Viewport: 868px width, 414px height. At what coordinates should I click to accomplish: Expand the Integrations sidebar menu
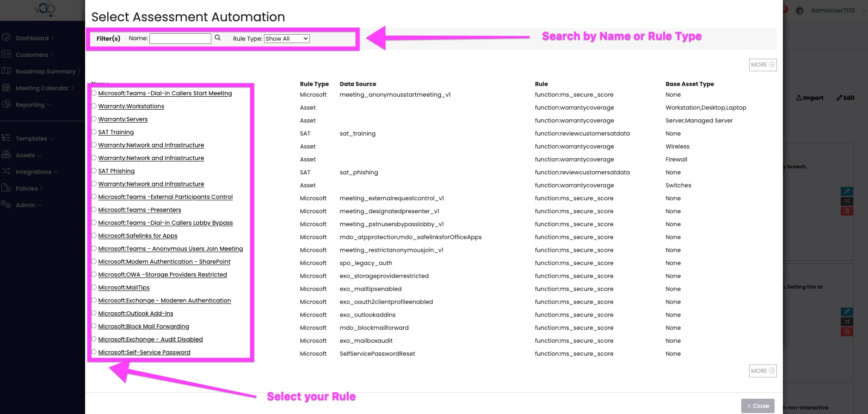click(x=56, y=172)
